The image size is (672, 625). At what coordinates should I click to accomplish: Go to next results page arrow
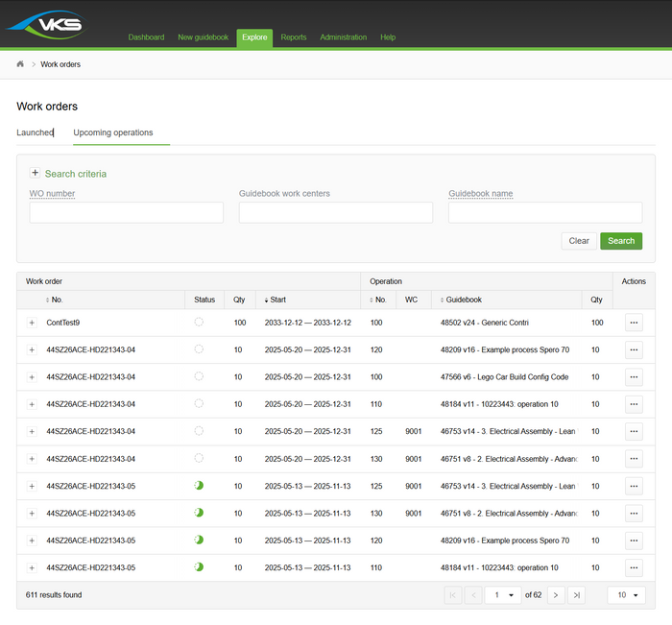[555, 595]
